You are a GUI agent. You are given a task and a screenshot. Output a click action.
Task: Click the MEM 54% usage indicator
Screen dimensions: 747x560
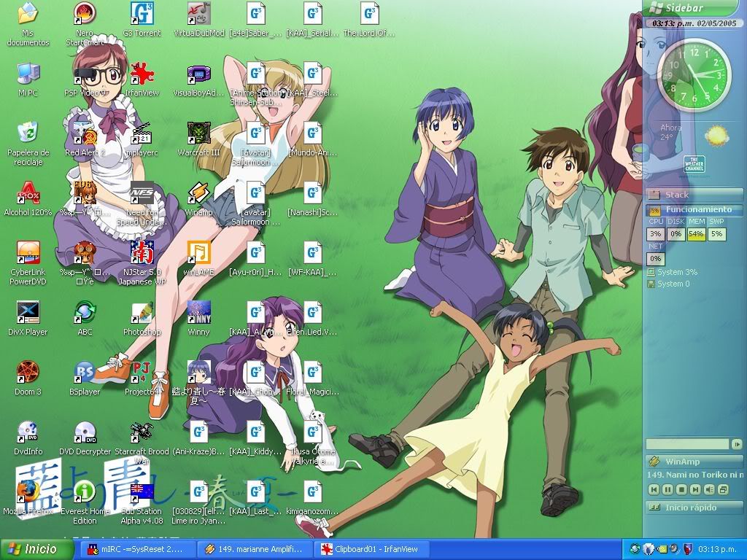[x=696, y=234]
